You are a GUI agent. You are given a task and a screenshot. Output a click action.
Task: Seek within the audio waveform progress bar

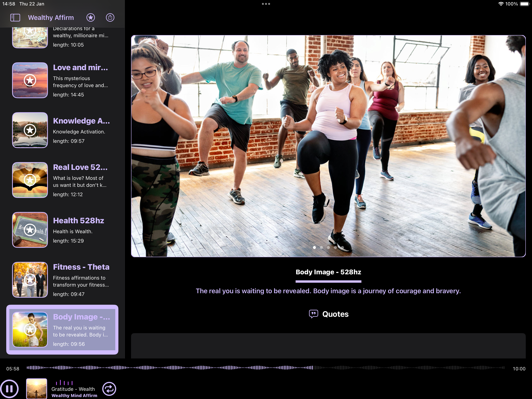[266, 368]
